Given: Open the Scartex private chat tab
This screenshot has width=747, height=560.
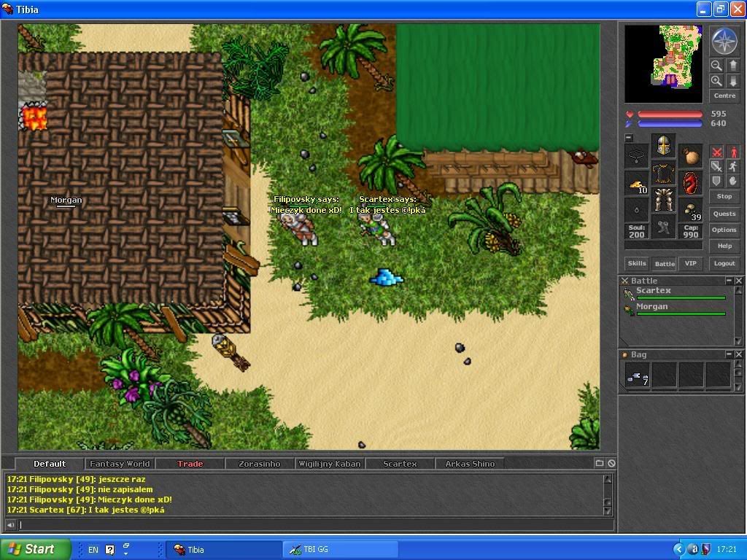Looking at the screenshot, I should coord(400,463).
